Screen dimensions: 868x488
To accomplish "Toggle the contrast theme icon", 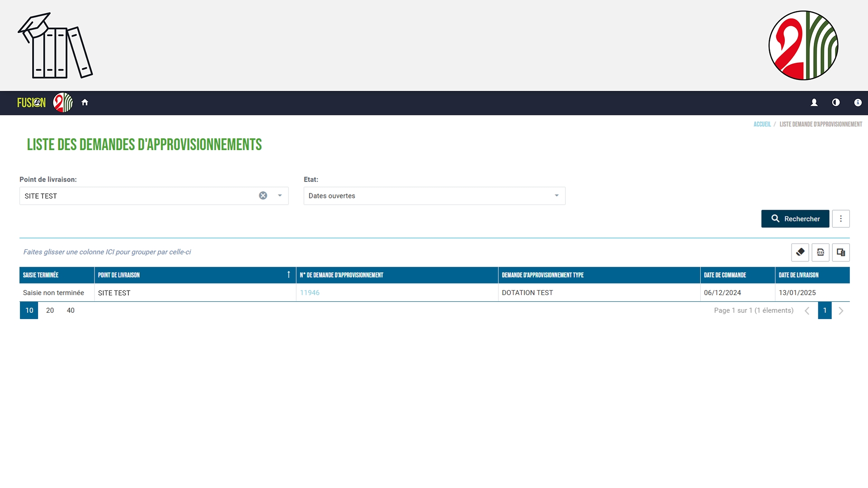I will click(836, 103).
